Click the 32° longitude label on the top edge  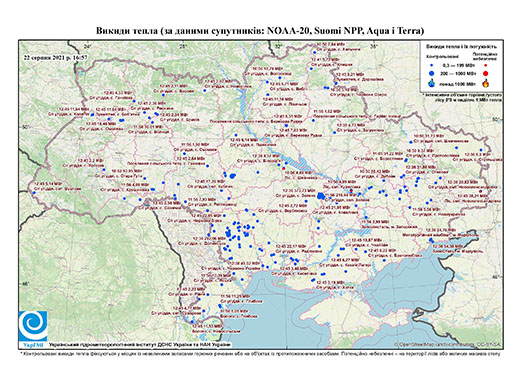279,46
